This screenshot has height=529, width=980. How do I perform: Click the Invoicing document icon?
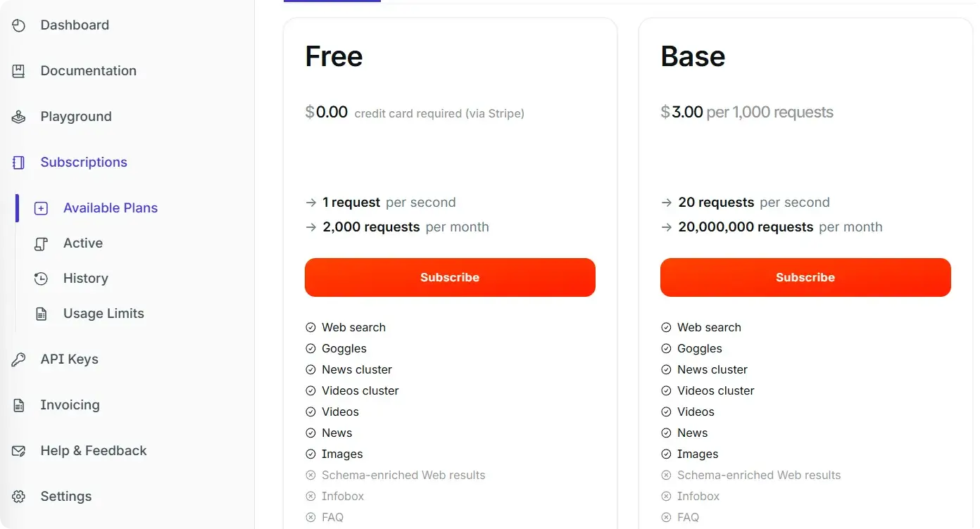click(x=18, y=404)
